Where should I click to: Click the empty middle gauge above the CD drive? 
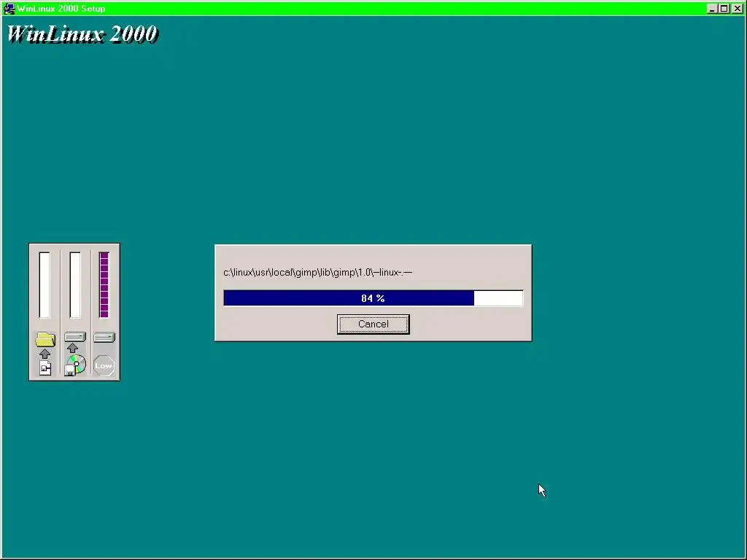coord(75,285)
